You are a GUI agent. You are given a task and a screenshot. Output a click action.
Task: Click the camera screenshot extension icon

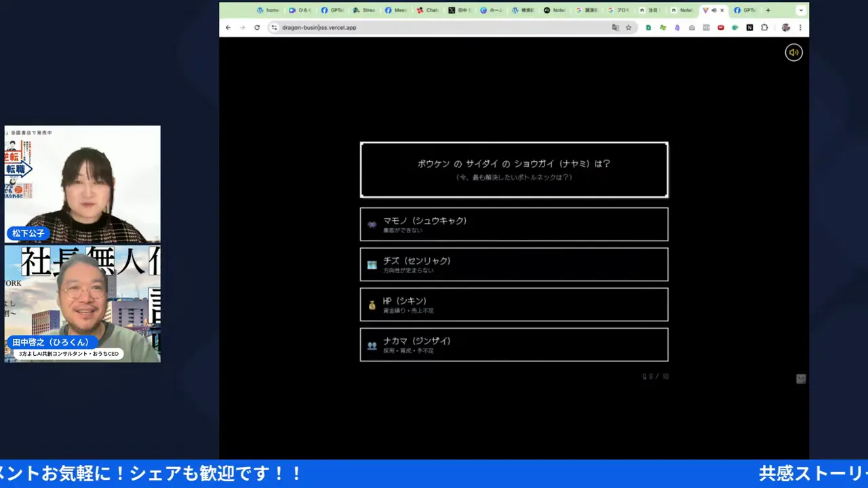(x=692, y=27)
